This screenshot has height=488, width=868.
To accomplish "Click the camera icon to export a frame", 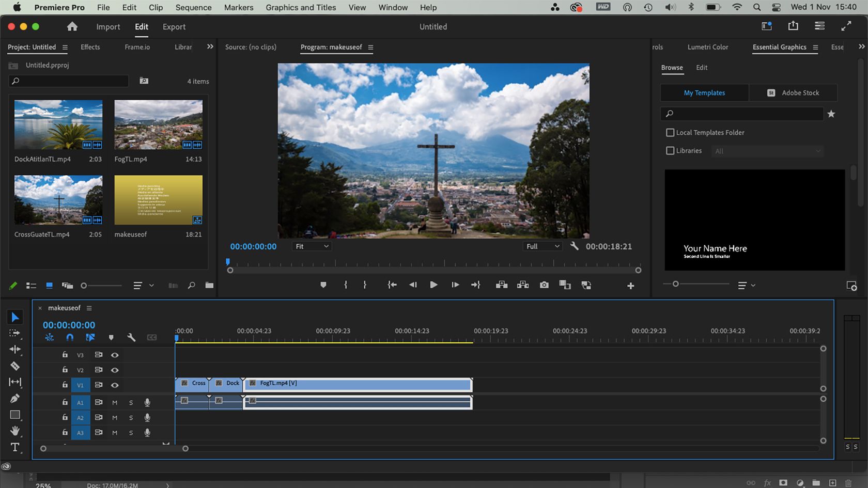I will coord(544,285).
